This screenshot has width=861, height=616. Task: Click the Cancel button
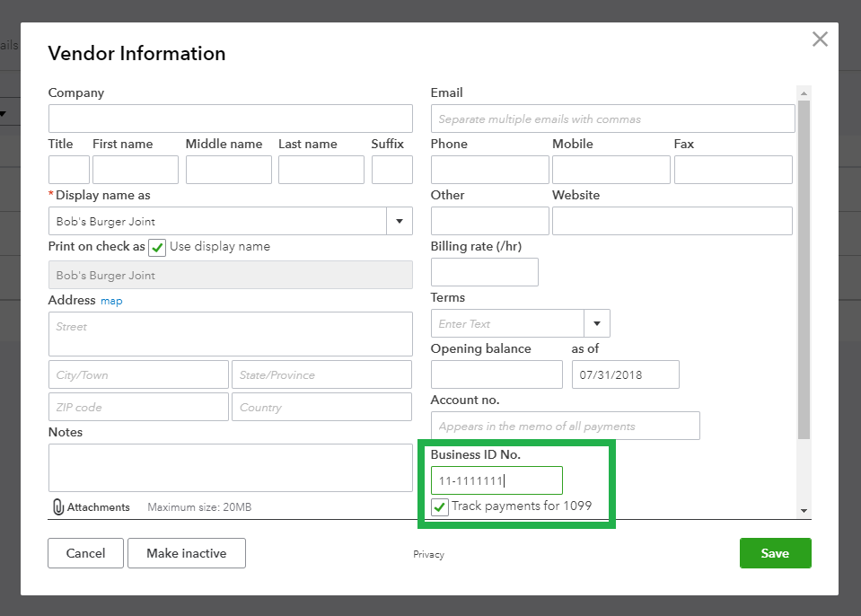coord(86,553)
